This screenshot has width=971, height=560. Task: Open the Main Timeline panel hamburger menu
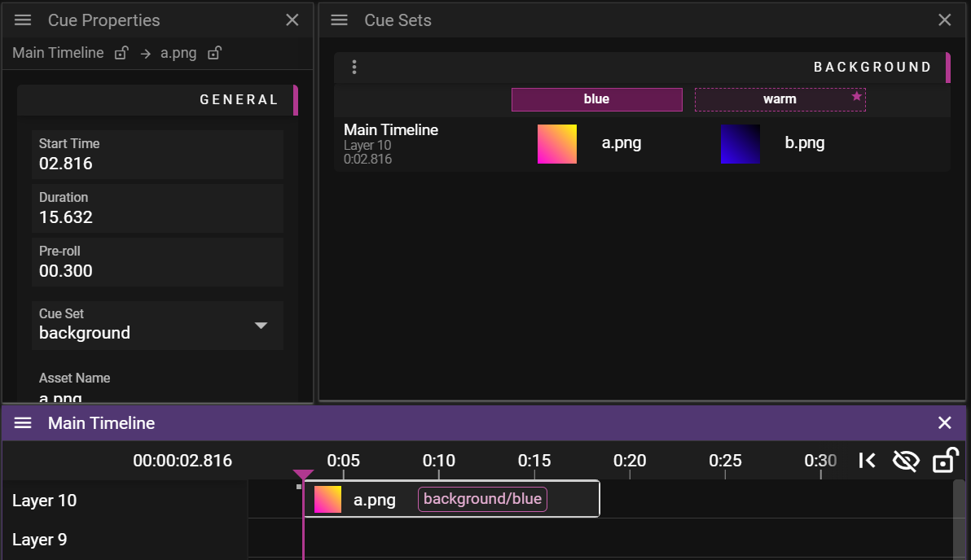(23, 423)
